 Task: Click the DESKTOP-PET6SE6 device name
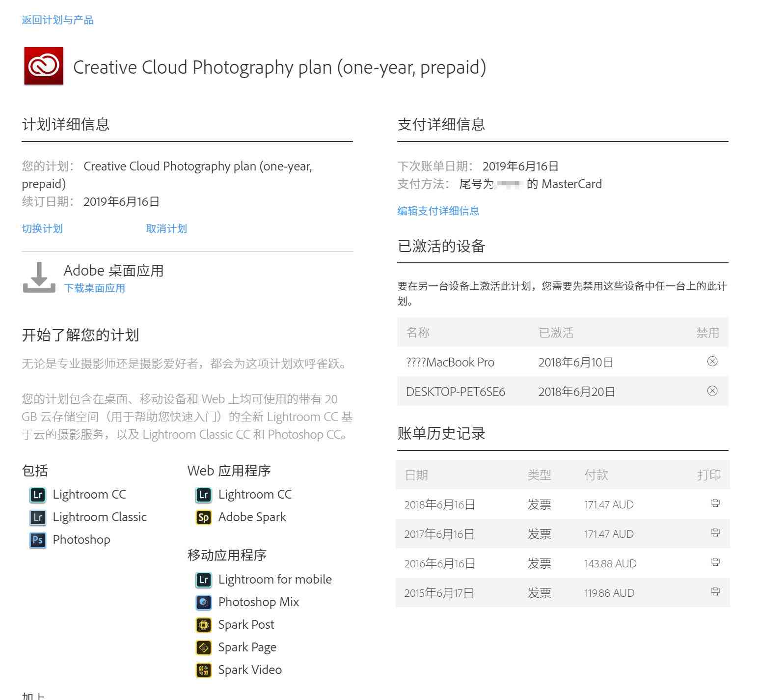456,392
